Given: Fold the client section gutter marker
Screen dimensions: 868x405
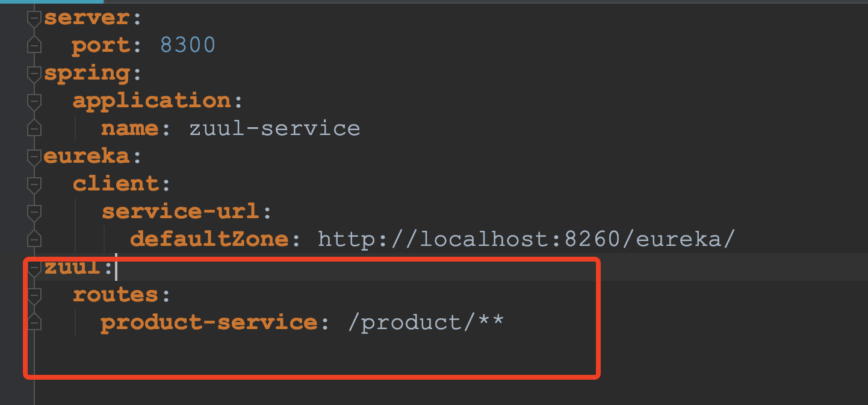Looking at the screenshot, I should [34, 184].
